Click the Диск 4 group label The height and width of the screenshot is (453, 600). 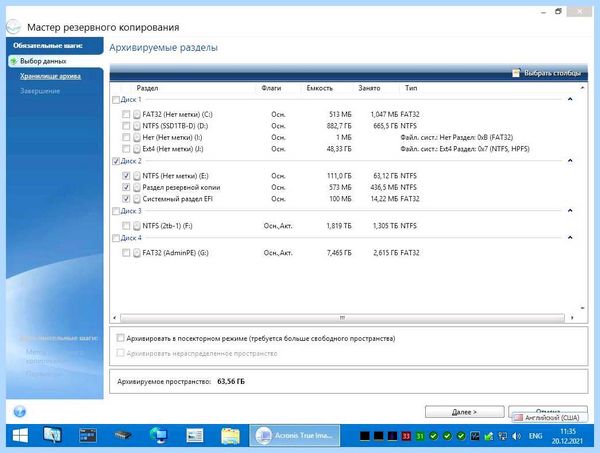[131, 238]
